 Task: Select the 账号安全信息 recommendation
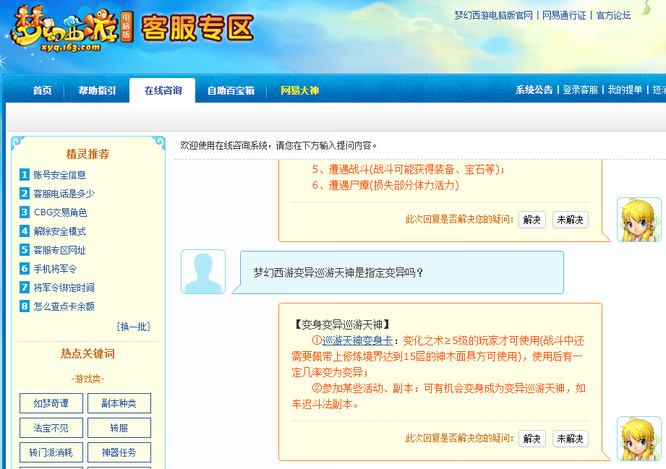click(59, 175)
